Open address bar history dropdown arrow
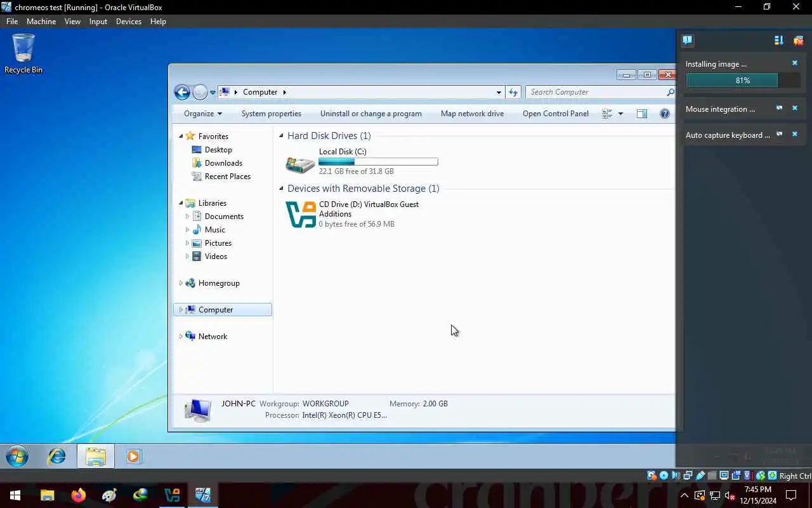 (499, 92)
